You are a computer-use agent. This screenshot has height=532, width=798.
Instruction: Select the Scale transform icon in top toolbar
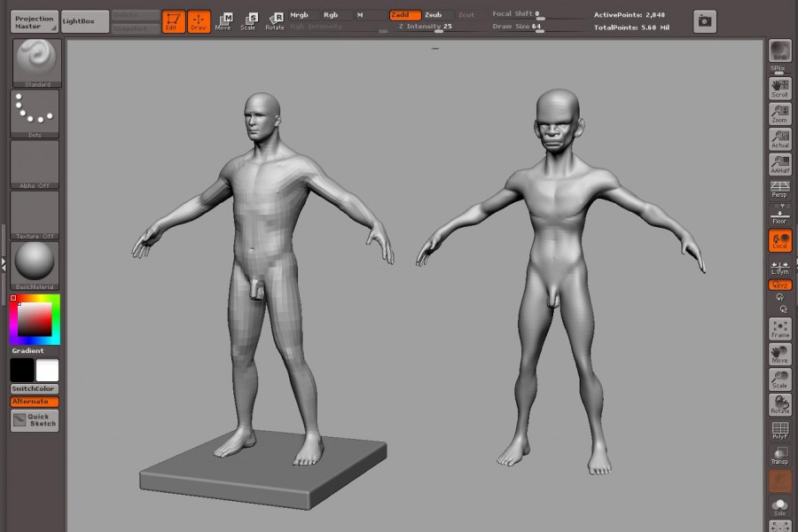[249, 21]
